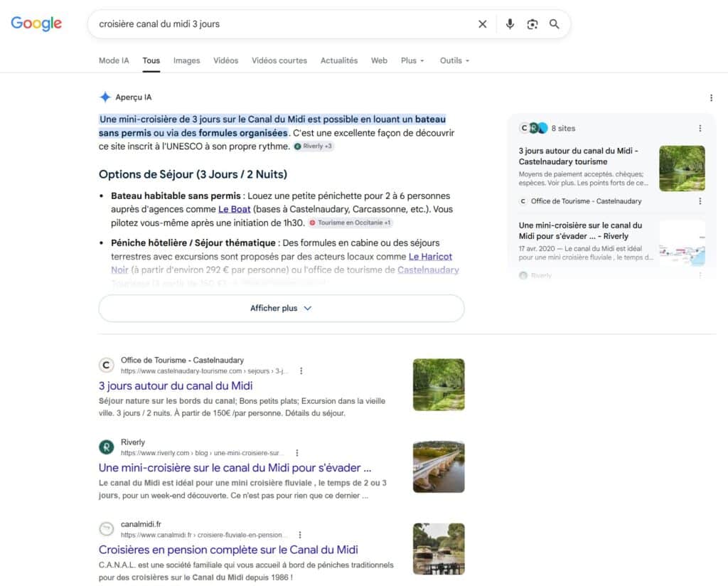Image resolution: width=728 pixels, height=586 pixels.
Task: Open three-dot menu next to castelnaudary-tourisme.com URL
Action: pyautogui.click(x=301, y=371)
